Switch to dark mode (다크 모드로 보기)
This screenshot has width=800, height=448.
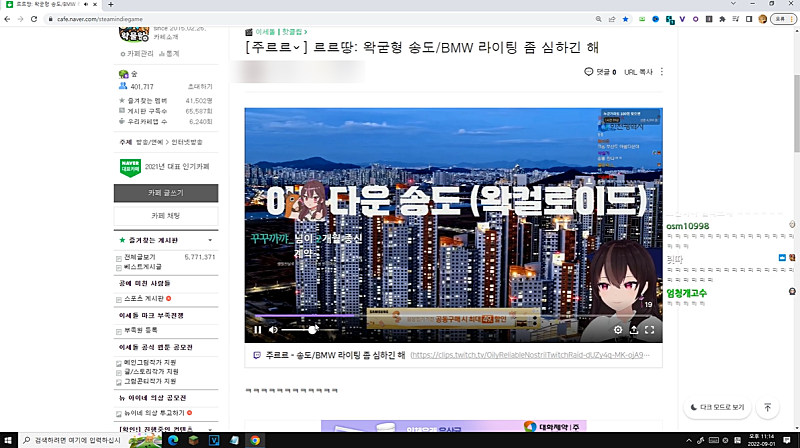coord(717,407)
